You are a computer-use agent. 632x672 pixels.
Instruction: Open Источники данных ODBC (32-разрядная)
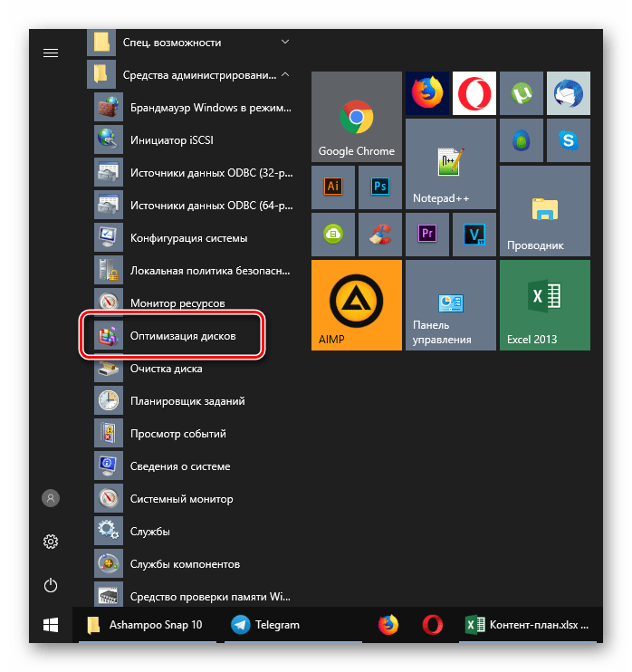tap(194, 172)
